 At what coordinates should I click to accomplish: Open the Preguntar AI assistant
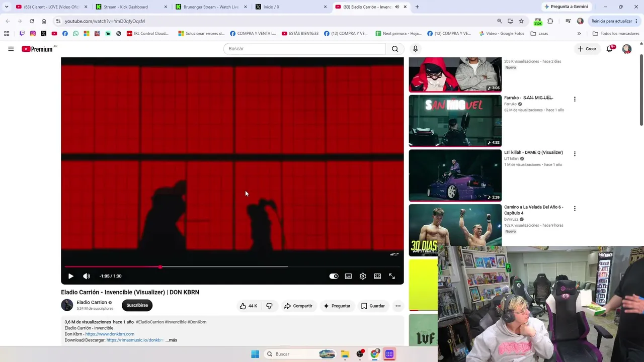pos(337,306)
